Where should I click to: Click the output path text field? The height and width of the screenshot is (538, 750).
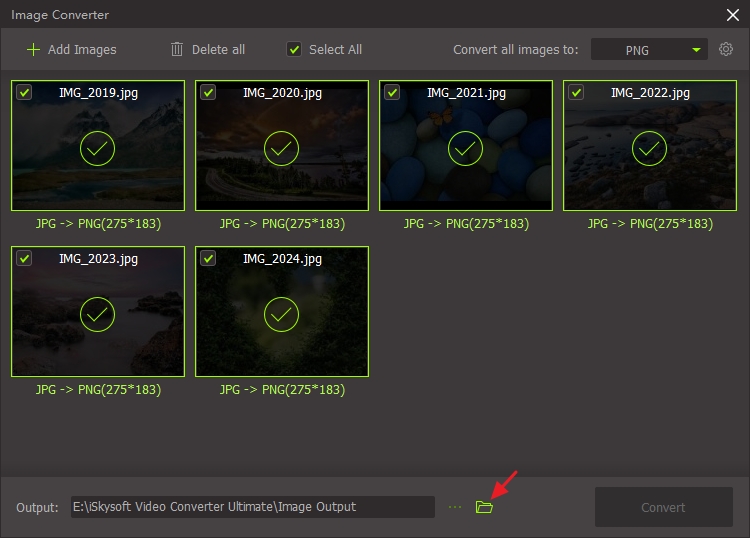252,507
